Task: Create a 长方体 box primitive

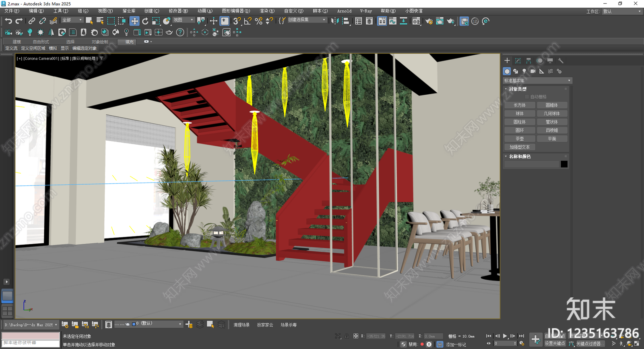Action: (x=520, y=105)
